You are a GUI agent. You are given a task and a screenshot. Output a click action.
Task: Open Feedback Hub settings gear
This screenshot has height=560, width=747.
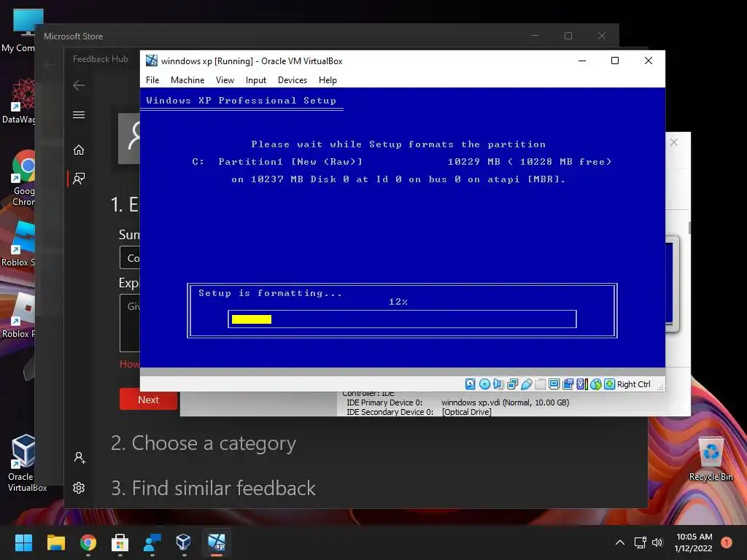click(79, 488)
